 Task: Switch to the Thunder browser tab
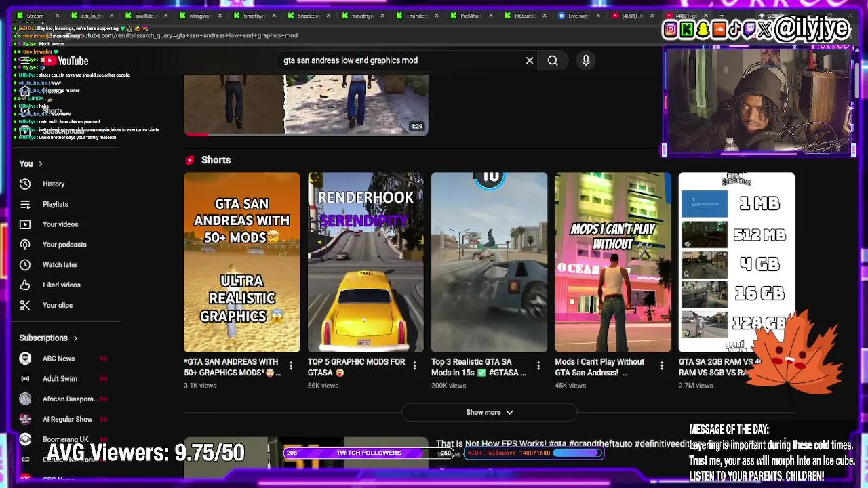click(x=417, y=16)
